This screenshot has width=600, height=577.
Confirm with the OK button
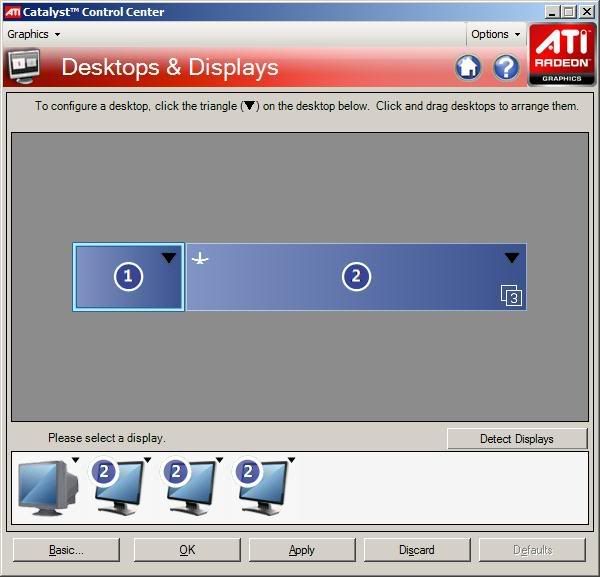point(187,550)
